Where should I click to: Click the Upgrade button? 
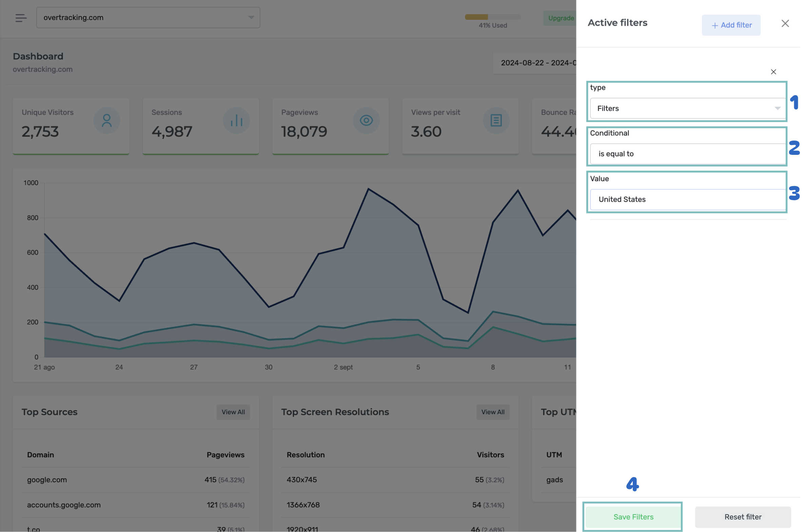pyautogui.click(x=561, y=18)
